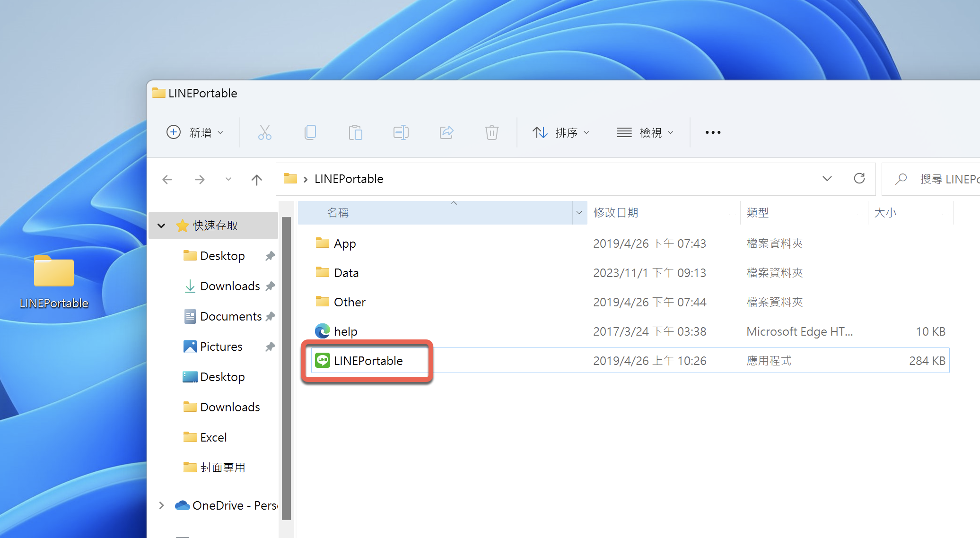Select the LINEPortable application file
This screenshot has height=538, width=980.
pyautogui.click(x=368, y=361)
